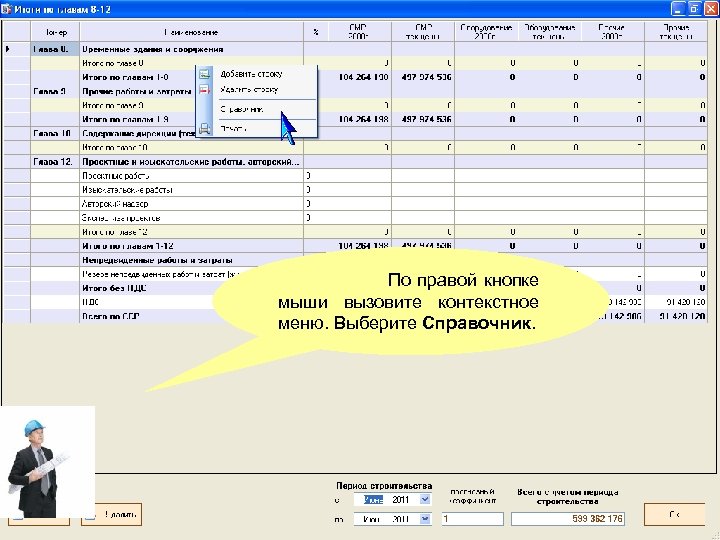
Task: Click the printer icon for Печать
Action: click(x=204, y=129)
